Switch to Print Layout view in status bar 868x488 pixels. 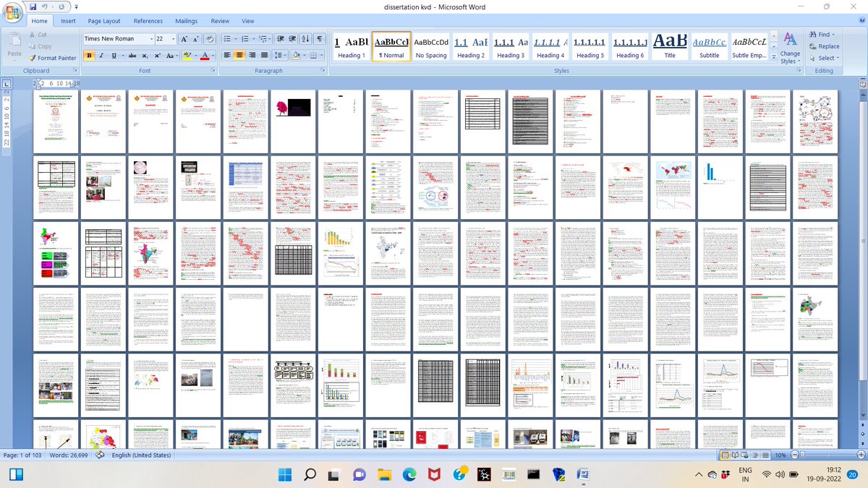pyautogui.click(x=726, y=455)
